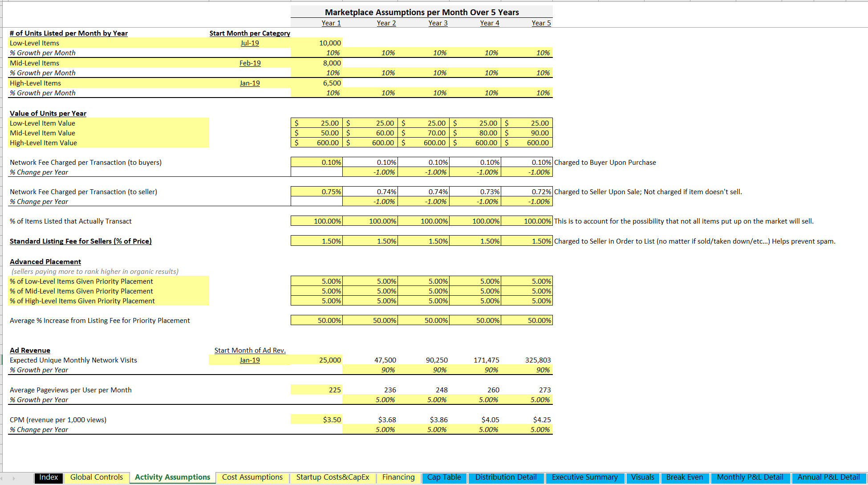Viewport: 868px width, 485px height.
Task: Switch to the Index sheet
Action: coord(48,477)
